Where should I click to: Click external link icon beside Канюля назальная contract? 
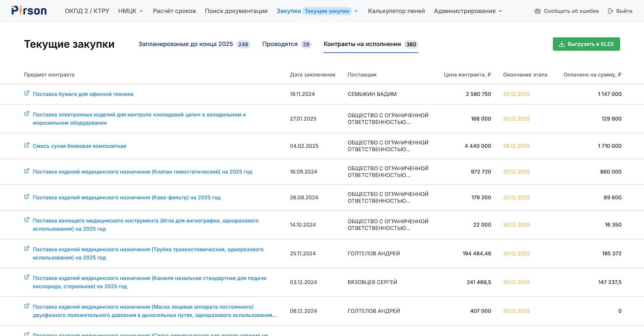27,278
